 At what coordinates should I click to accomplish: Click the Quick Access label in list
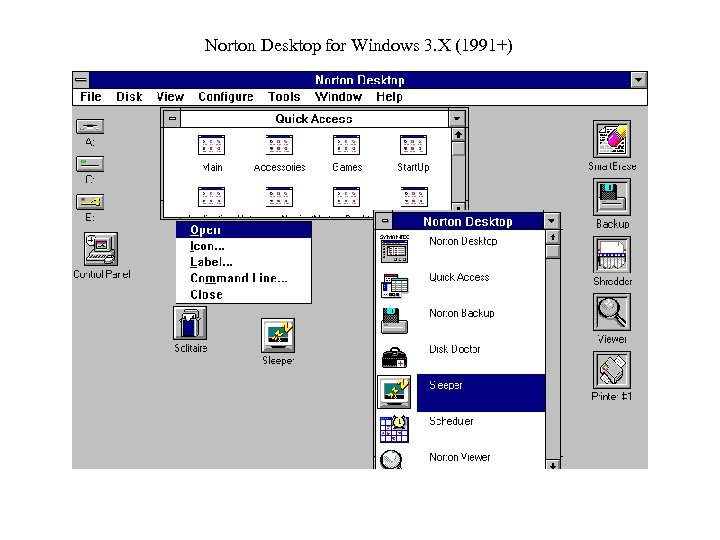(459, 277)
